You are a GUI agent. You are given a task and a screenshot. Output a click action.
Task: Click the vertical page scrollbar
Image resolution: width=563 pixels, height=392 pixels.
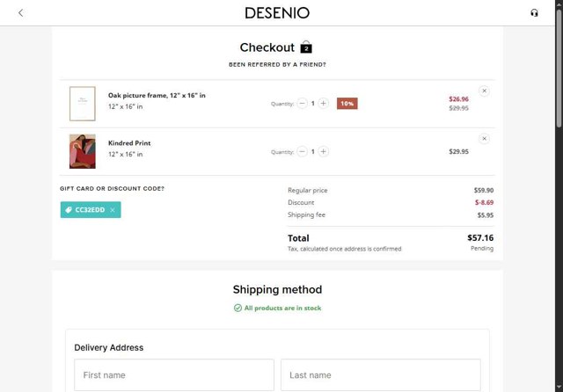coord(559,69)
